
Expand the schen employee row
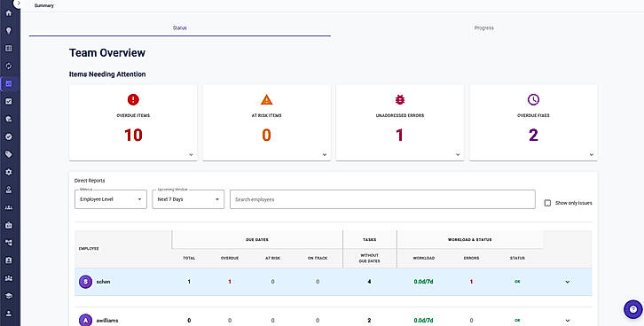click(567, 282)
